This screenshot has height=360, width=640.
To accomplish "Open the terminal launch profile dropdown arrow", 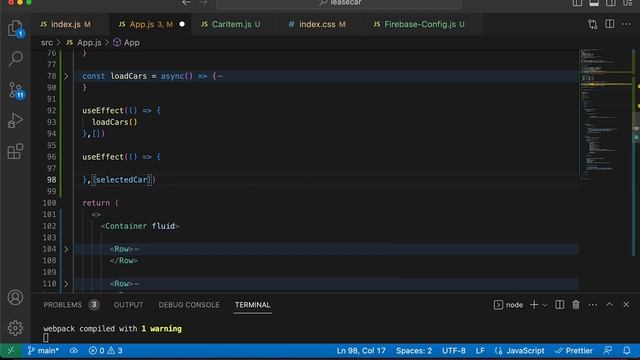I will click(545, 305).
